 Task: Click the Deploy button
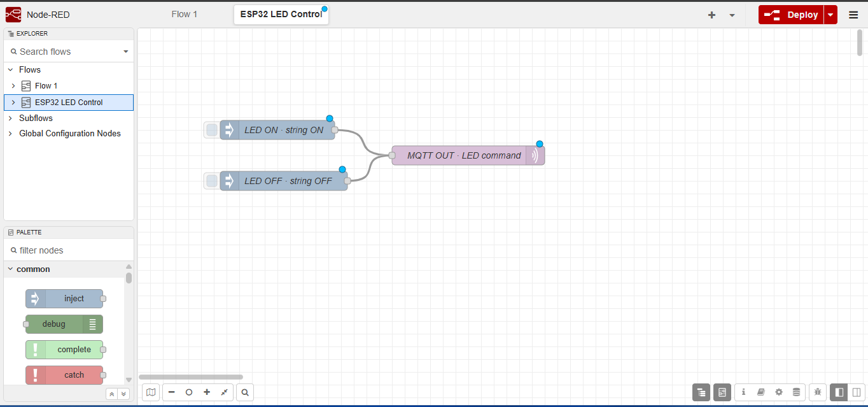point(791,15)
